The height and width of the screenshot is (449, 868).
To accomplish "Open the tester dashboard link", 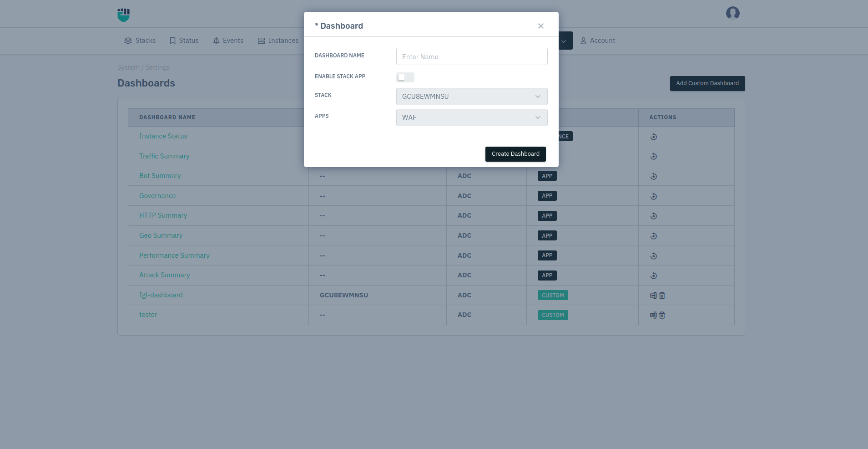I will (148, 315).
